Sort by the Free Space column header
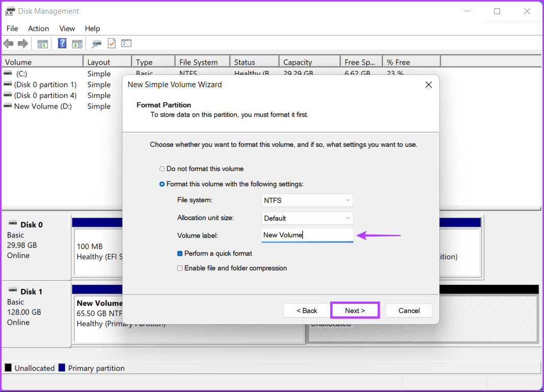This screenshot has height=392, width=544. click(x=361, y=62)
